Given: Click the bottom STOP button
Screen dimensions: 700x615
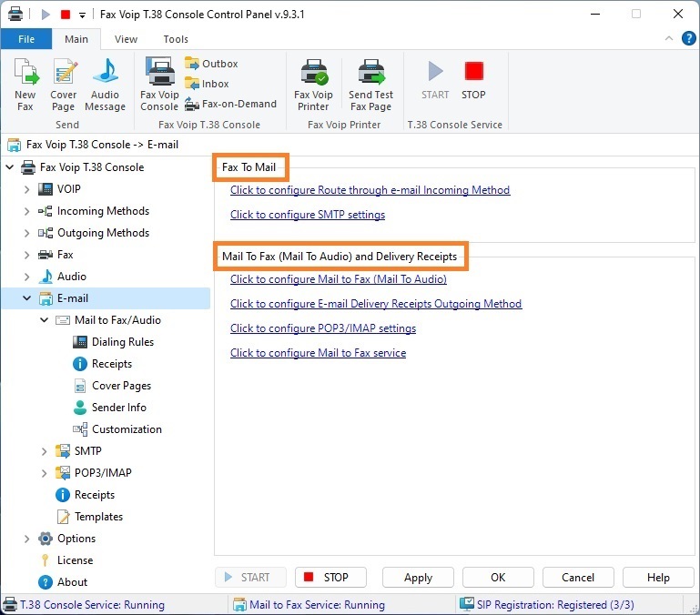Looking at the screenshot, I should [x=330, y=578].
